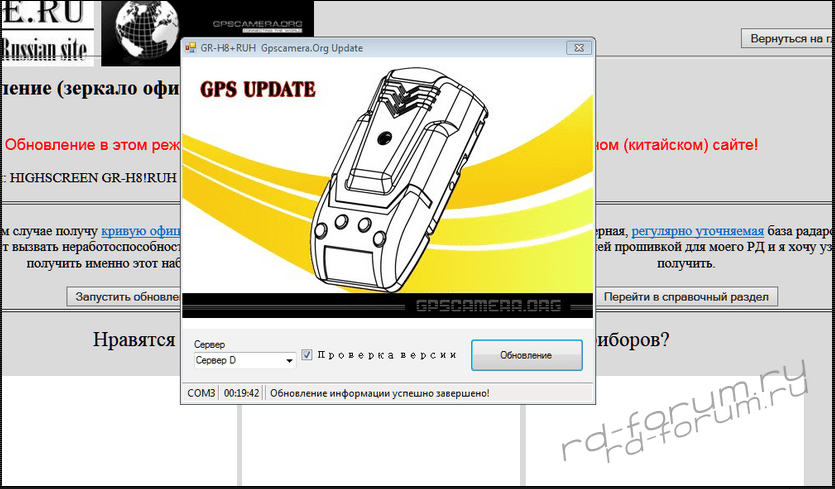
Task: Open the регулярно уточняемая link
Action: click(698, 231)
